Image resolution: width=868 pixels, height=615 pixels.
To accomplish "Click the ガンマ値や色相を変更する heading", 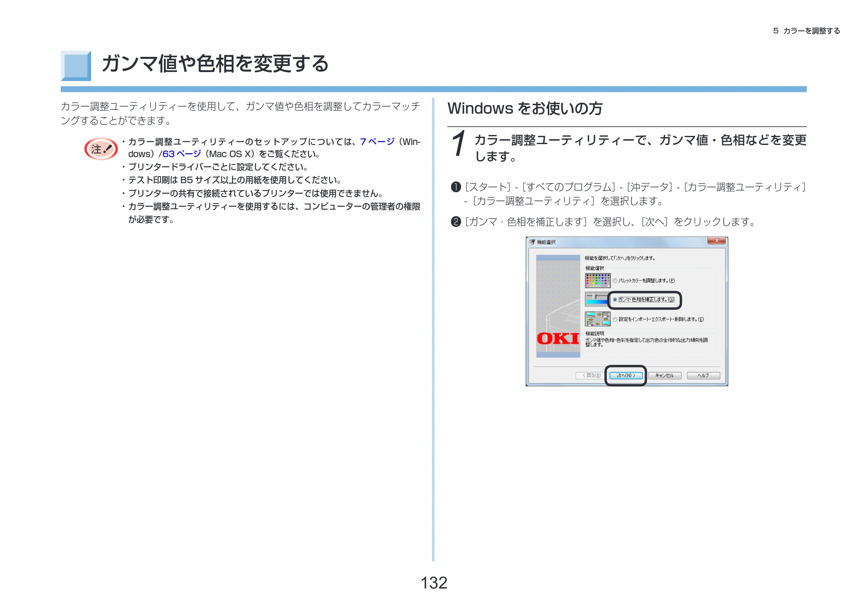I will [x=215, y=64].
